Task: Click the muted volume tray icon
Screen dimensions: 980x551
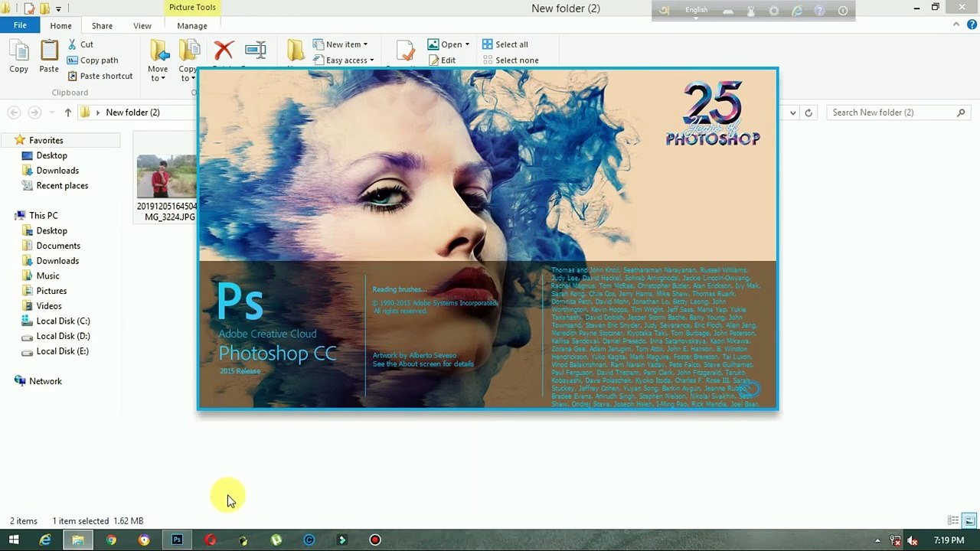Action: [913, 540]
